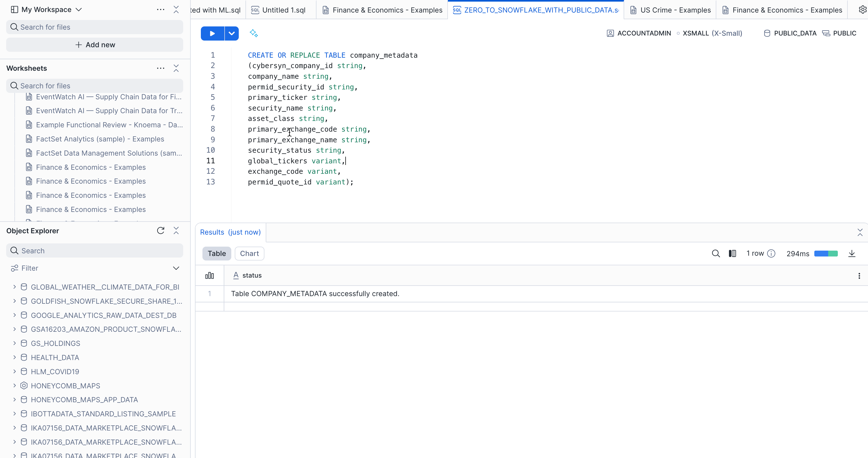
Task: Open the AI sparkle assistant icon
Action: point(253,33)
